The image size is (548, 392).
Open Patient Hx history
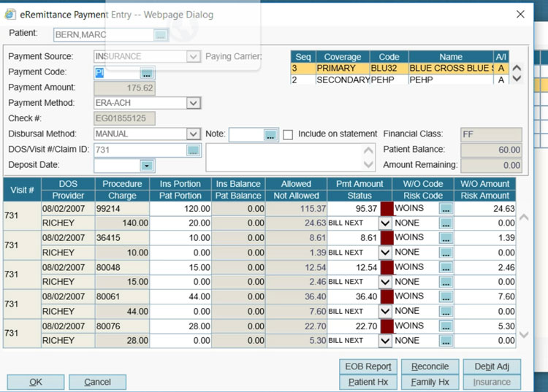368,383
